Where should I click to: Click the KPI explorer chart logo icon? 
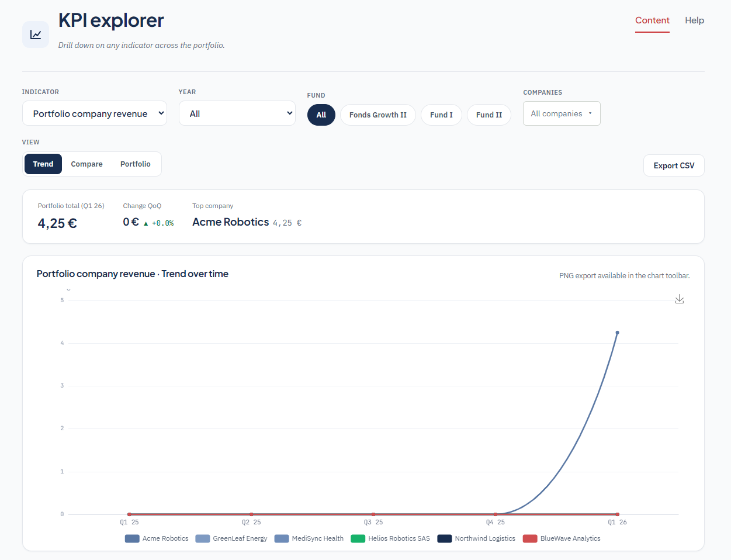point(36,34)
